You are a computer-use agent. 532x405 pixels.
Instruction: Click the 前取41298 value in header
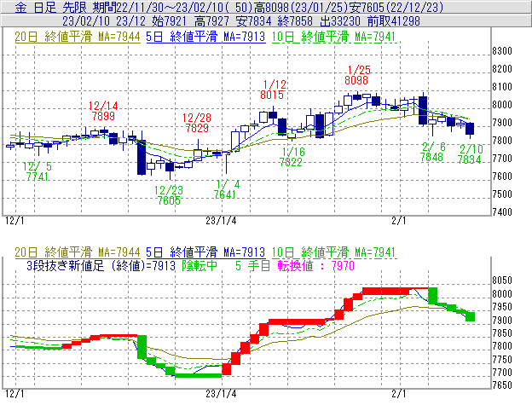(x=394, y=21)
